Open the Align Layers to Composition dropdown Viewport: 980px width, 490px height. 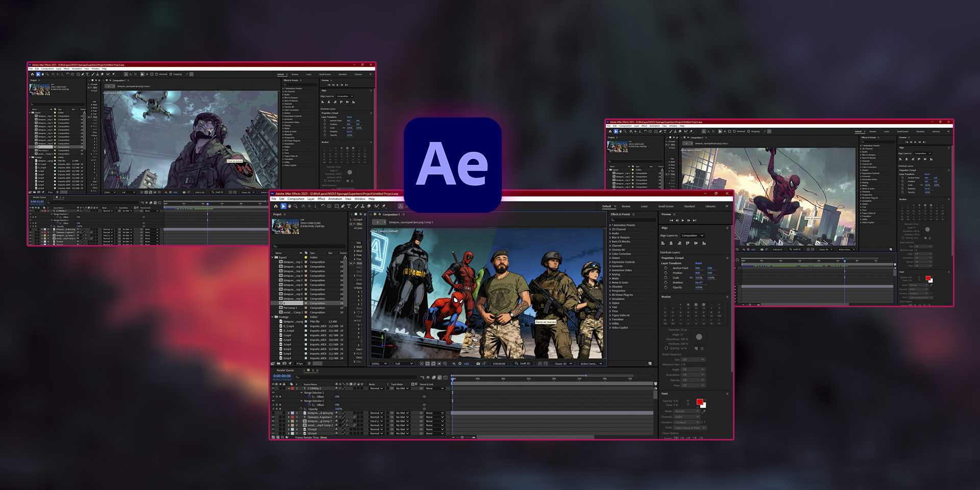[692, 235]
